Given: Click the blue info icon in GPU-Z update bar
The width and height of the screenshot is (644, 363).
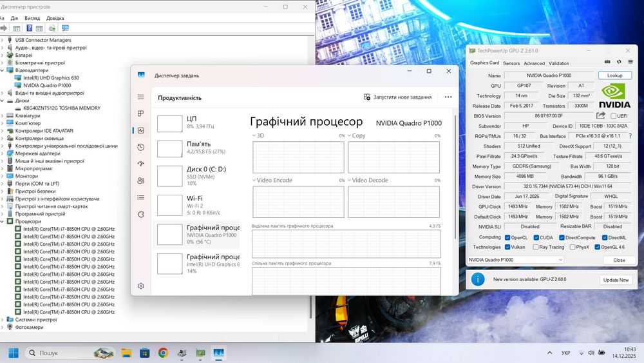Looking at the screenshot, I should tap(478, 279).
